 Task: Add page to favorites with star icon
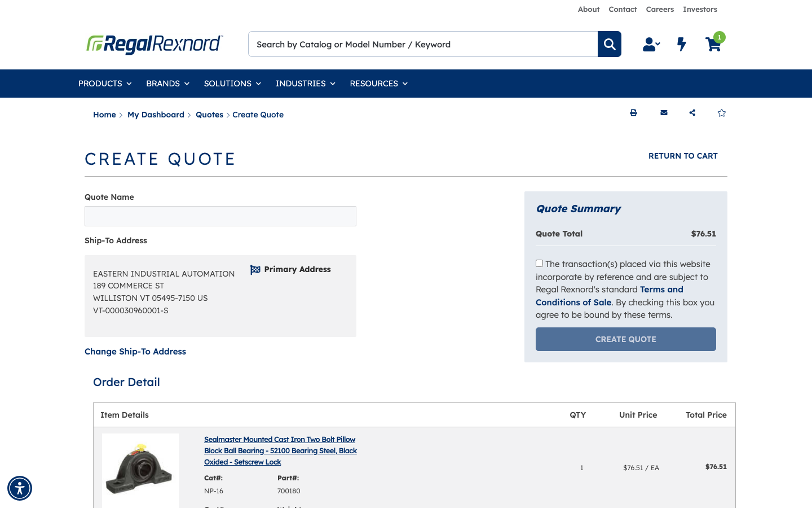722,113
